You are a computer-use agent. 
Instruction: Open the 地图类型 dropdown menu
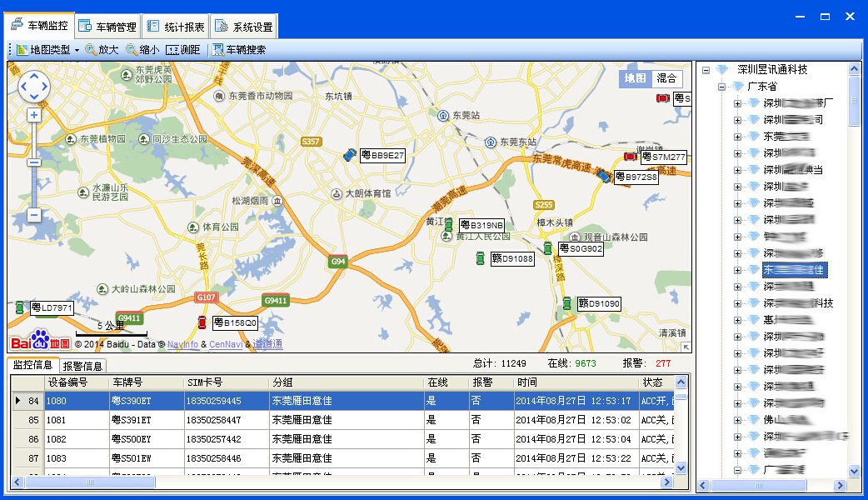pyautogui.click(x=48, y=50)
